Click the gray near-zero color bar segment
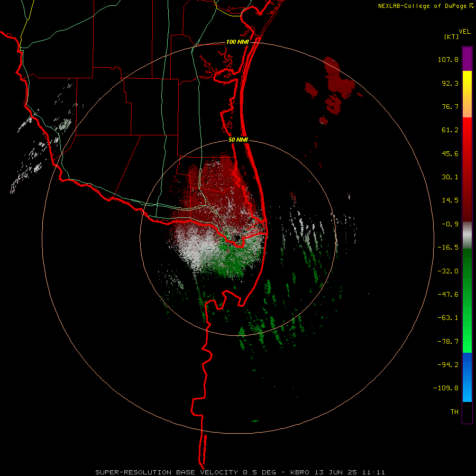 467,235
